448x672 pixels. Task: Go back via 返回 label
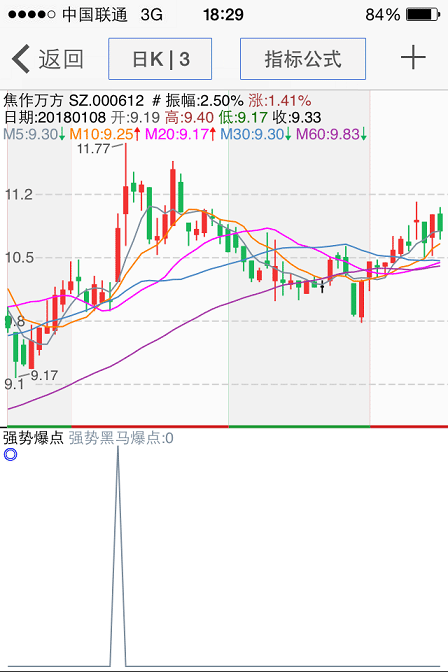point(61,59)
